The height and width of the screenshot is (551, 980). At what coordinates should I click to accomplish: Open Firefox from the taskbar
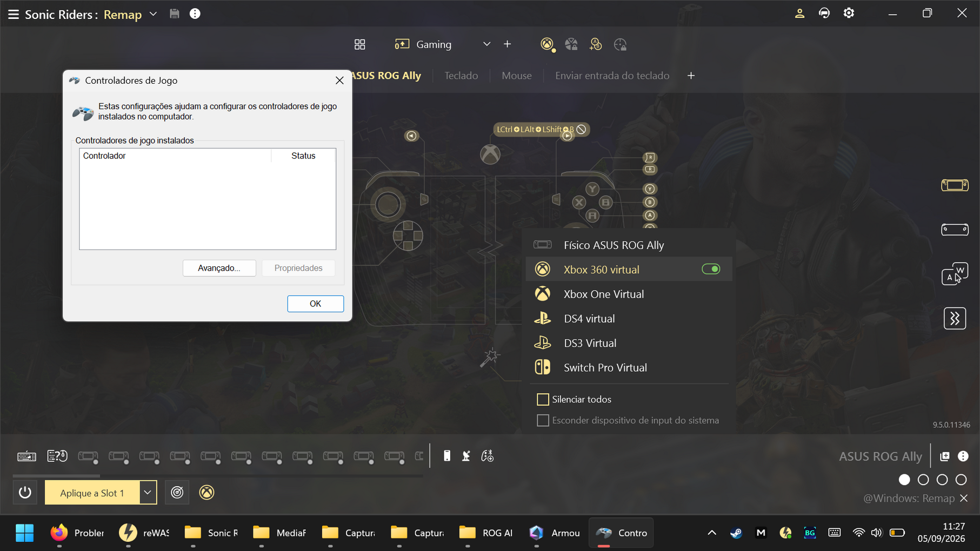[x=76, y=533]
